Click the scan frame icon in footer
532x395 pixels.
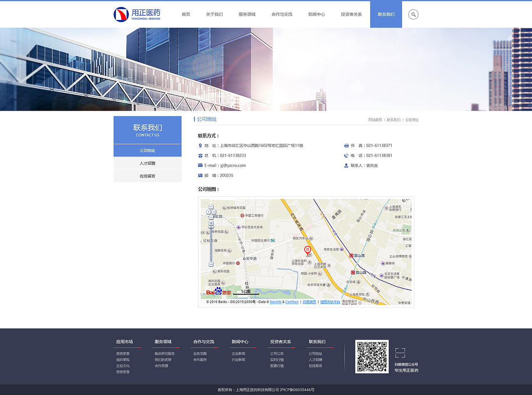click(400, 353)
